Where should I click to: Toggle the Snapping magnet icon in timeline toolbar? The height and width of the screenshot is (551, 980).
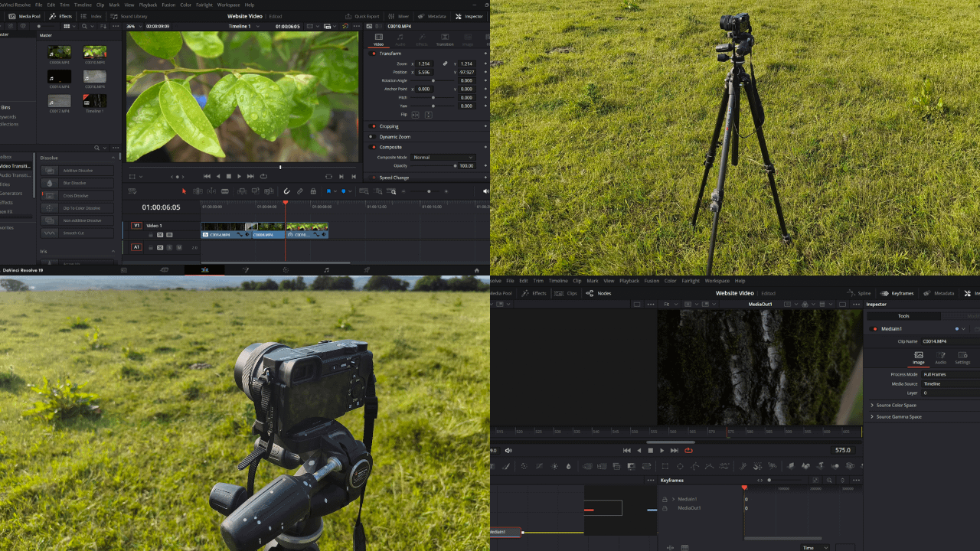287,191
